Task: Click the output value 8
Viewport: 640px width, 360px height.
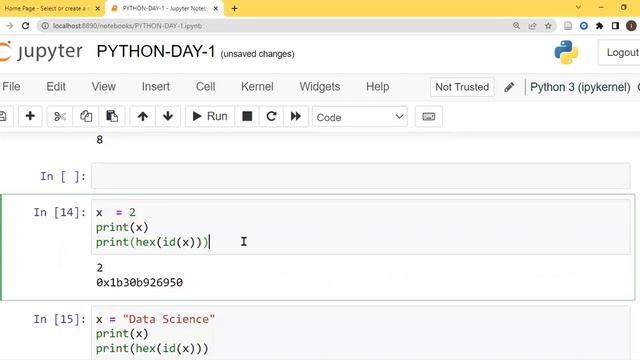Action: pos(100,140)
